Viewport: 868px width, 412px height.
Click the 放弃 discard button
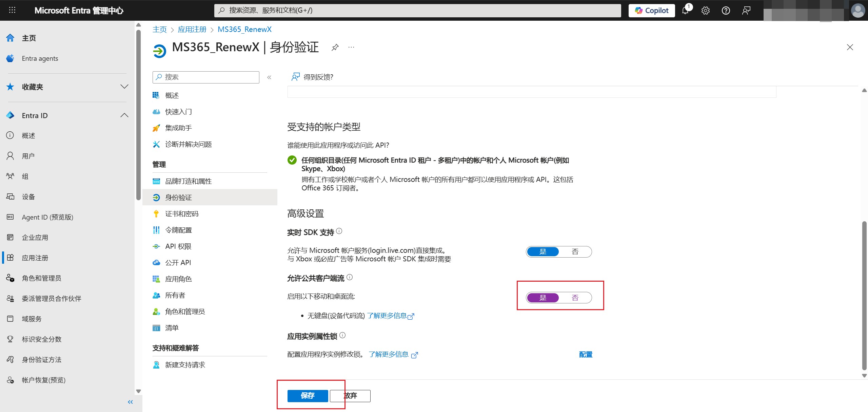(350, 396)
